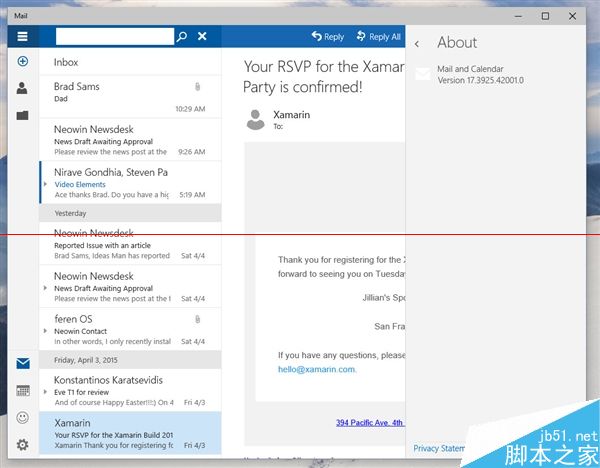
Task: Open Video Elements email
Action: tap(130, 183)
